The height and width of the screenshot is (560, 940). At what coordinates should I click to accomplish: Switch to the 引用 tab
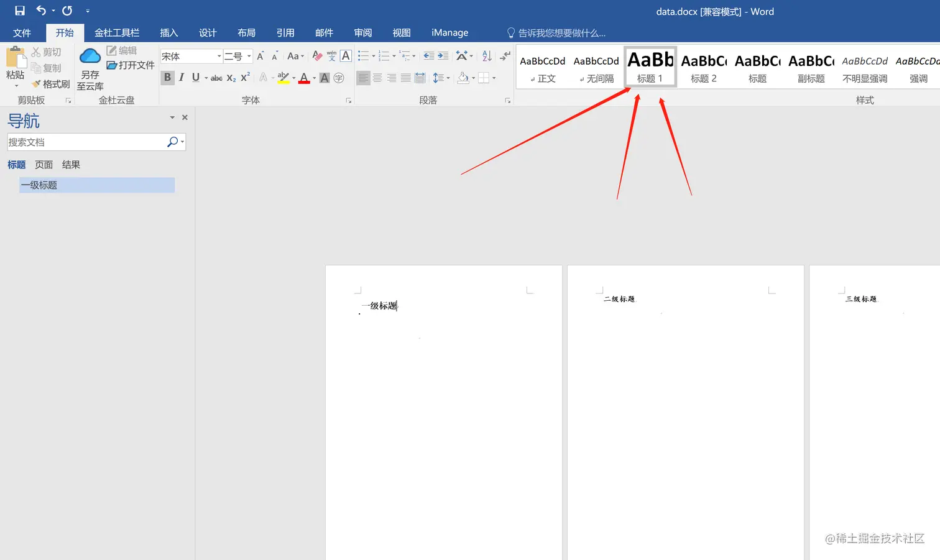coord(285,33)
